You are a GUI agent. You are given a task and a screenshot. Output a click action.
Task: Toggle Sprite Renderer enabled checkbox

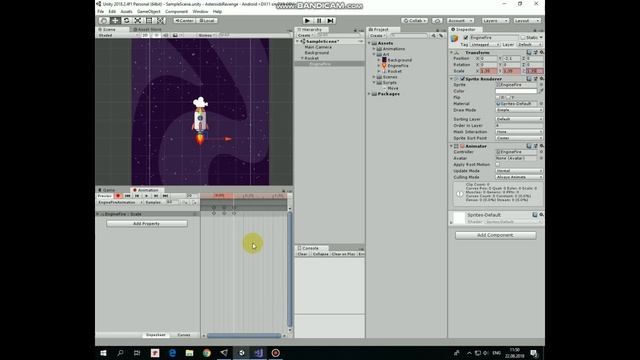[462, 79]
